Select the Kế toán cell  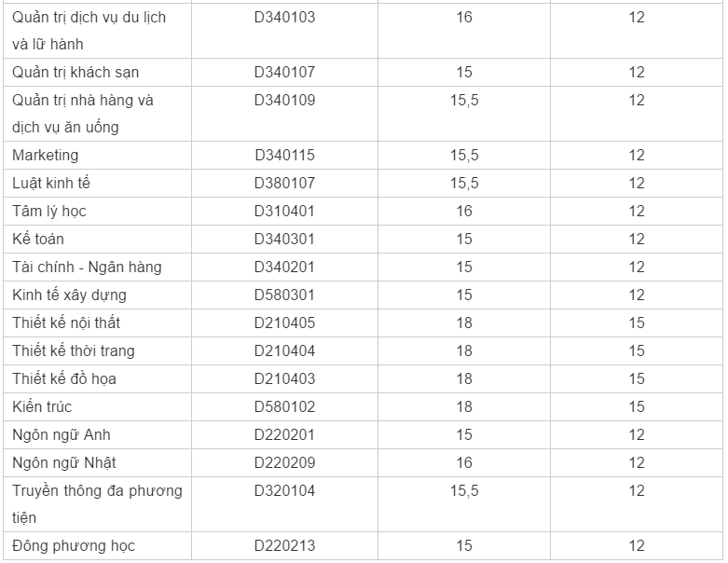point(38,240)
